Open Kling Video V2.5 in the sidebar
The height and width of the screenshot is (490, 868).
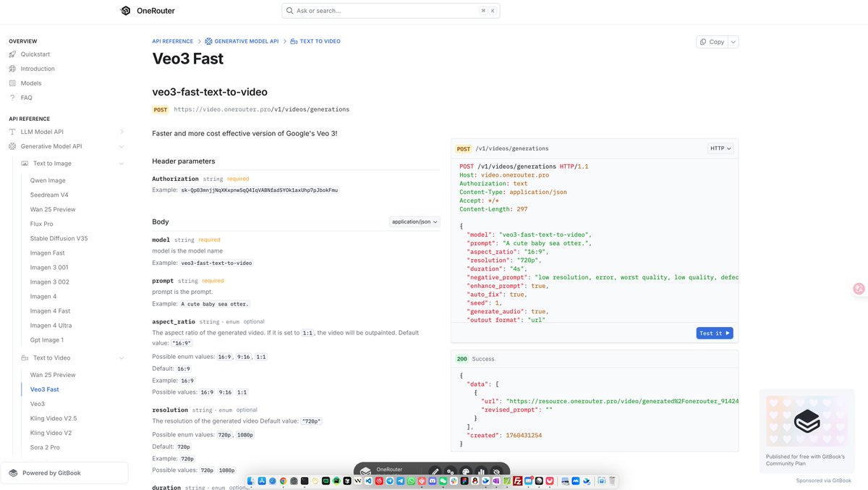[54, 418]
